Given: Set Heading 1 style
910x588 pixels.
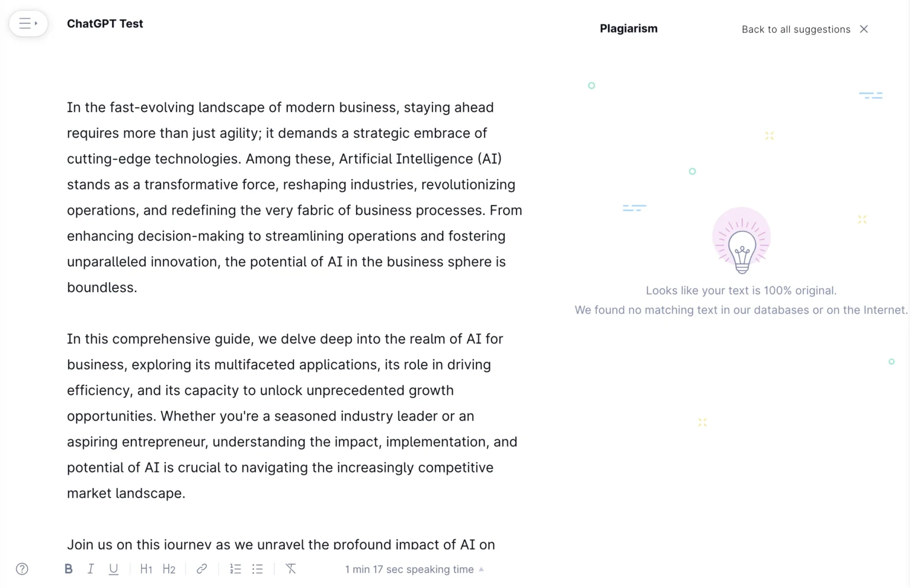Looking at the screenshot, I should (146, 569).
